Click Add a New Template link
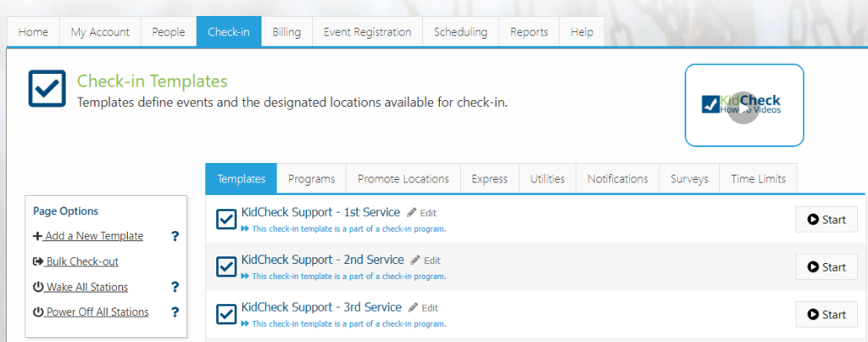Image resolution: width=868 pixels, height=342 pixels. click(88, 236)
